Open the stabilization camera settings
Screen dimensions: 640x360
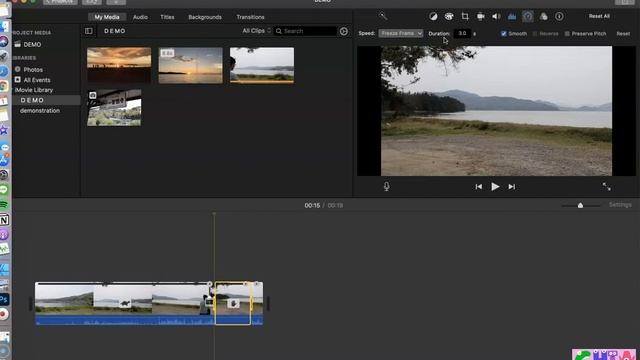coord(480,16)
